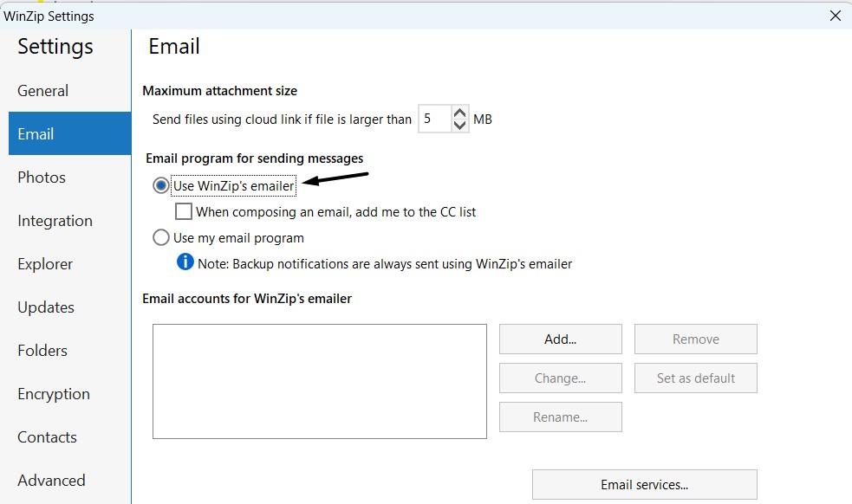Open the General settings tab
The width and height of the screenshot is (852, 504).
tap(43, 91)
